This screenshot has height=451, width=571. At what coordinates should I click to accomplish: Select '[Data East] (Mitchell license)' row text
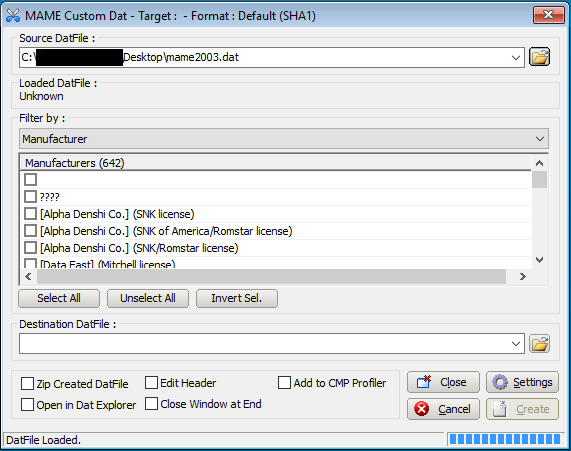(x=107, y=264)
